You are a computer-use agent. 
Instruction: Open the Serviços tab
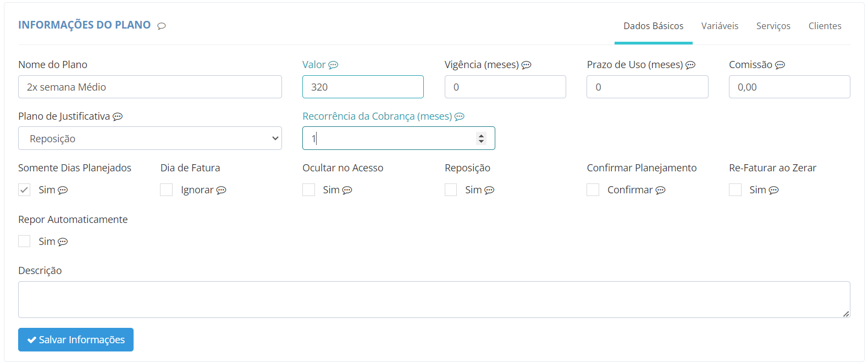(773, 26)
